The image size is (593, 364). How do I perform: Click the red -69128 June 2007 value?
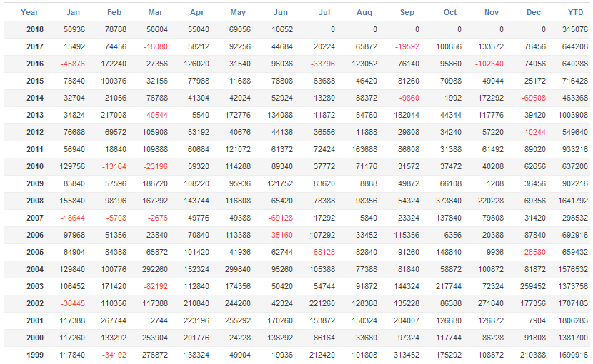[x=281, y=218]
